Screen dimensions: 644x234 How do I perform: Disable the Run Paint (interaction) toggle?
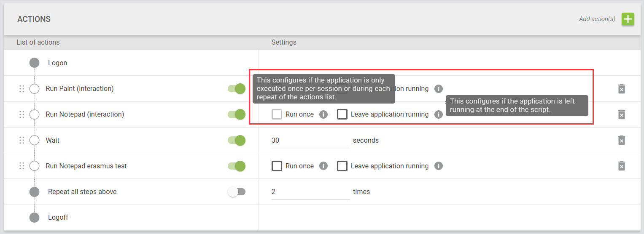tap(237, 89)
